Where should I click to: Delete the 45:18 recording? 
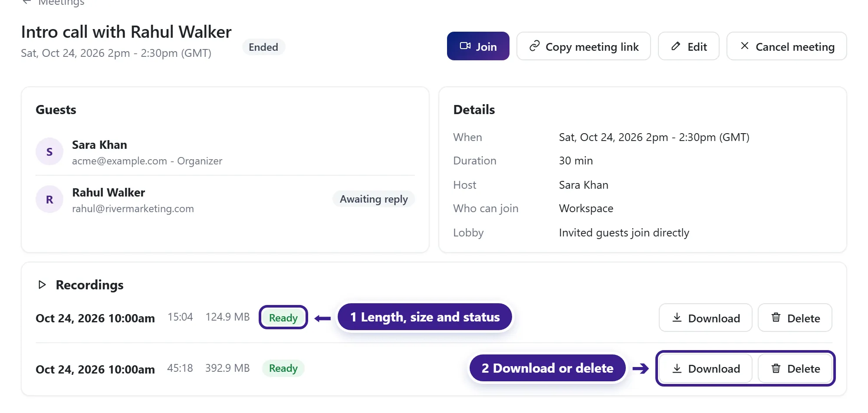pos(795,368)
